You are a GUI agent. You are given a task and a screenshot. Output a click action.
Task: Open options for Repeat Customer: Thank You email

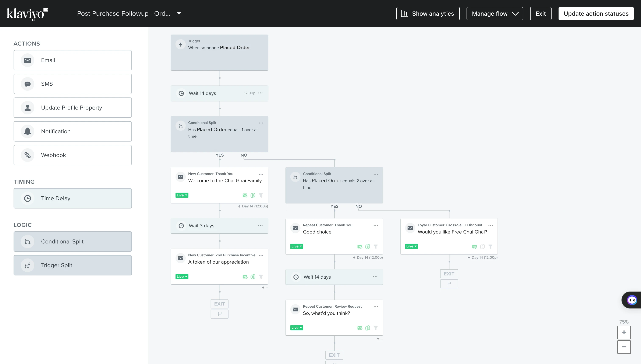[376, 225]
